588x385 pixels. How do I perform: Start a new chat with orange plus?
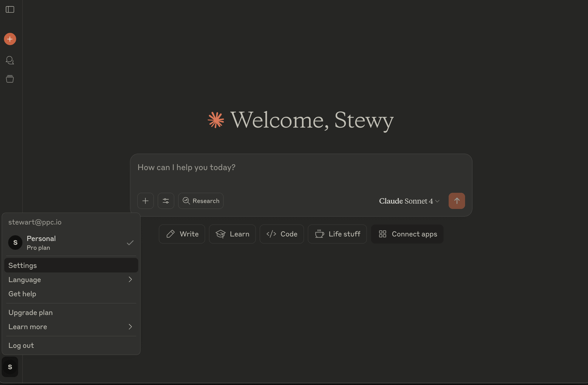[x=10, y=39]
